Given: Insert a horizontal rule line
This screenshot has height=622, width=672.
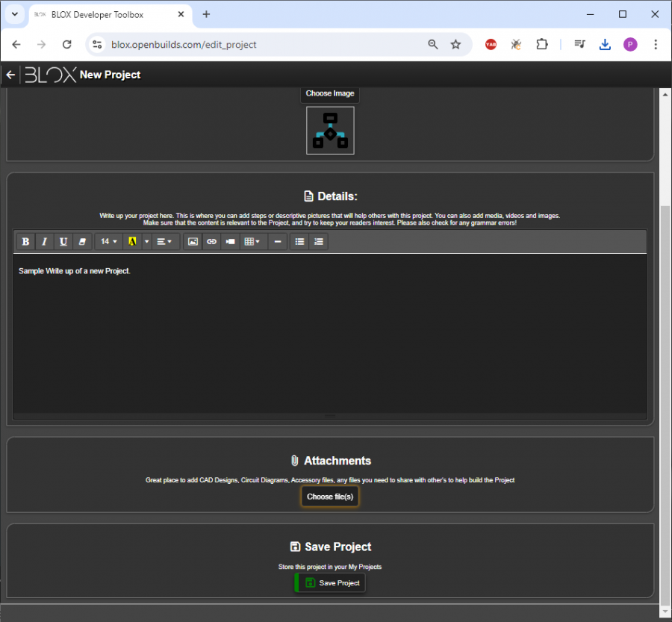Looking at the screenshot, I should click(x=277, y=242).
